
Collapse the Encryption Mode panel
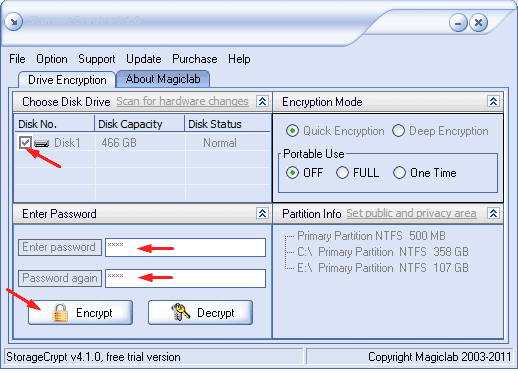[493, 101]
